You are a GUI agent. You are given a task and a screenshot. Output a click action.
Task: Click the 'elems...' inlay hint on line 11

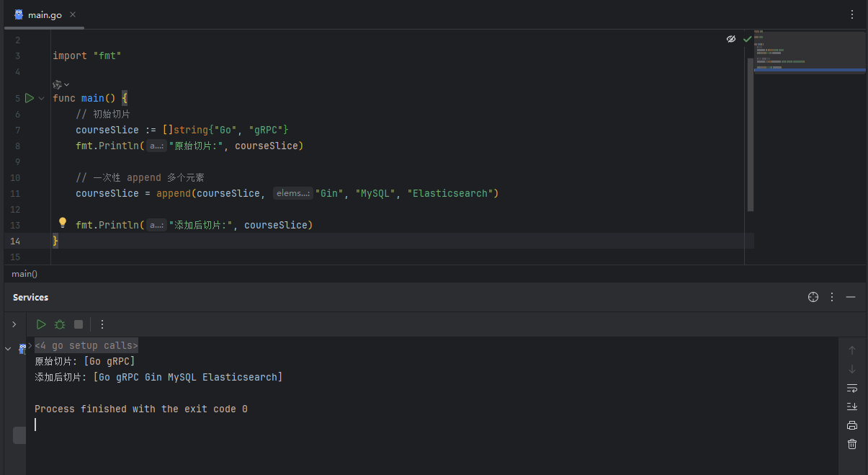(x=292, y=193)
